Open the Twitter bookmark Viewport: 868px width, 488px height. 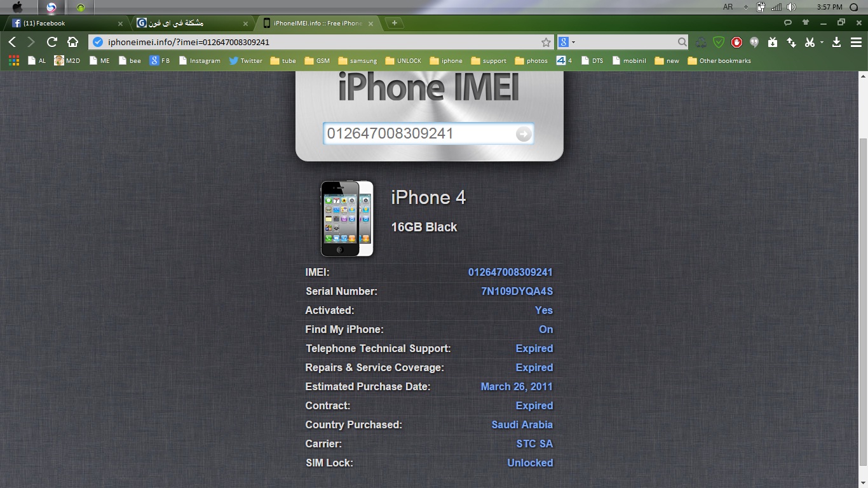(246, 60)
